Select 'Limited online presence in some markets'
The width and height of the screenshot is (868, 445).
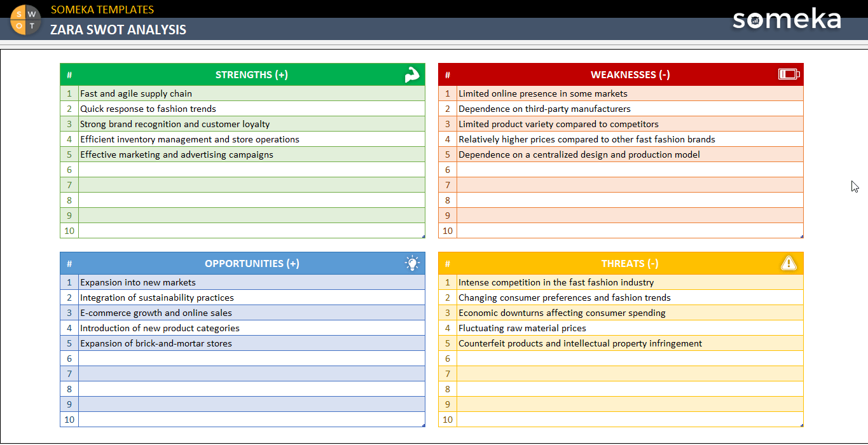[630, 93]
